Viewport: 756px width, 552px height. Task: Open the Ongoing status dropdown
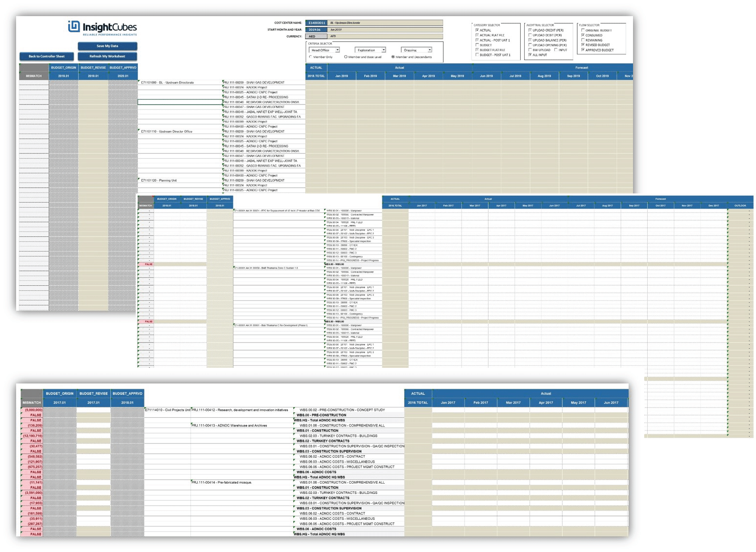click(416, 50)
